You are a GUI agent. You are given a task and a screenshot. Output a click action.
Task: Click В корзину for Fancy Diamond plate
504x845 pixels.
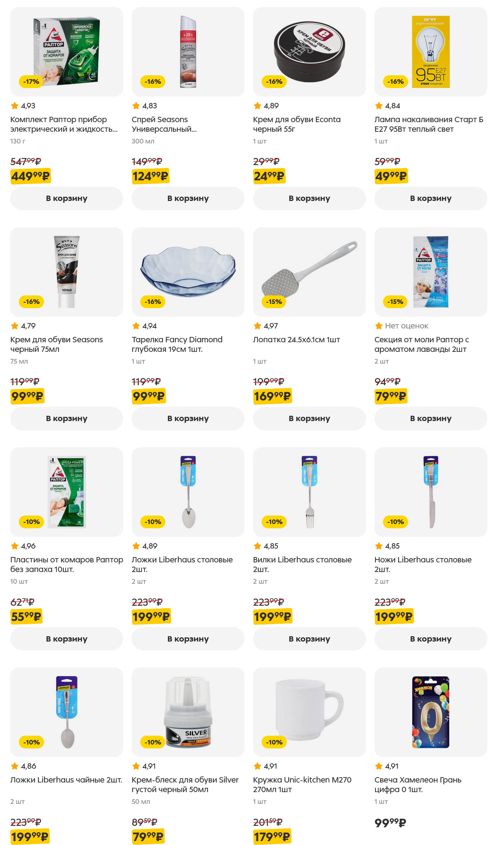188,419
